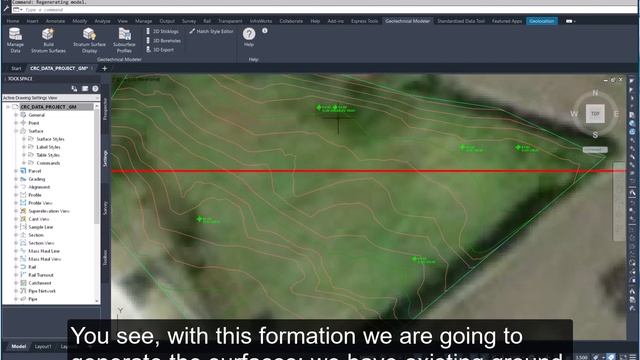Click the ViewCube East direction
Screen dimensions: 640x360
tap(616, 114)
